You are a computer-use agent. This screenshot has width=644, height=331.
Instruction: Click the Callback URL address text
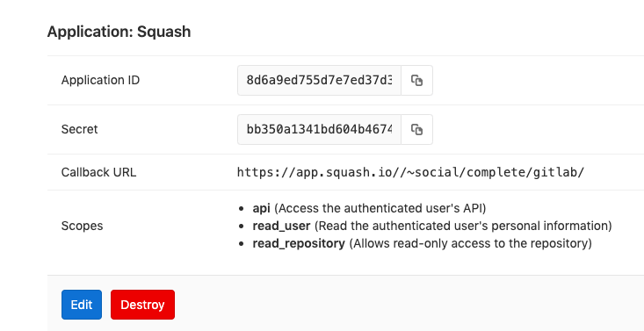(x=410, y=172)
